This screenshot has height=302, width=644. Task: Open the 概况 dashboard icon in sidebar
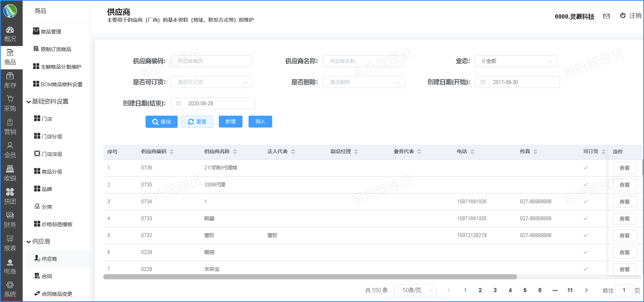pyautogui.click(x=10, y=30)
